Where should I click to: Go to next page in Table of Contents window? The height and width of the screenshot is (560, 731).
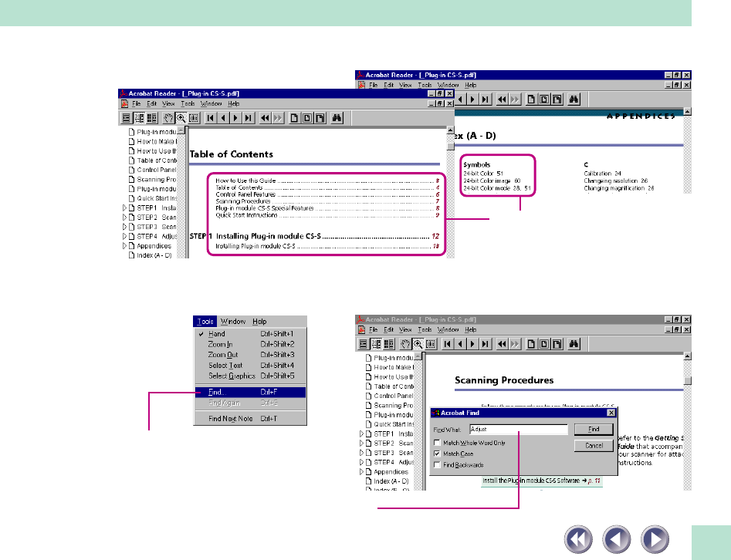click(236, 118)
